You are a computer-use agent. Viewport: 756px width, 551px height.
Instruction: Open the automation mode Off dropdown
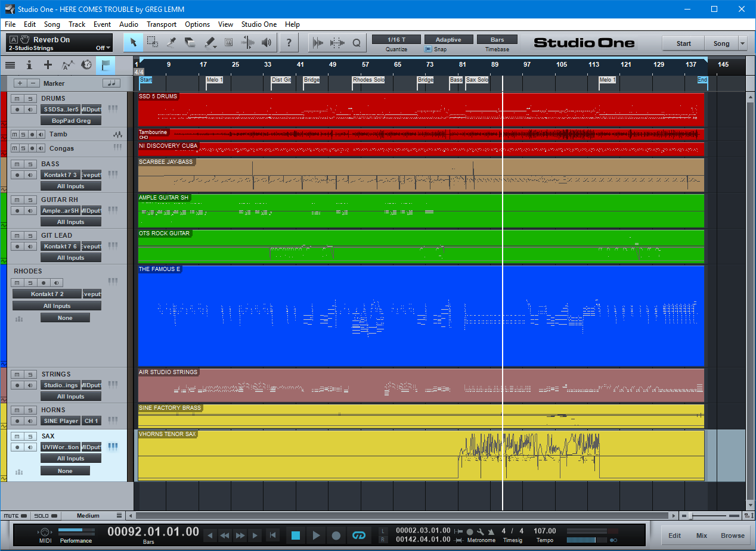[103, 48]
